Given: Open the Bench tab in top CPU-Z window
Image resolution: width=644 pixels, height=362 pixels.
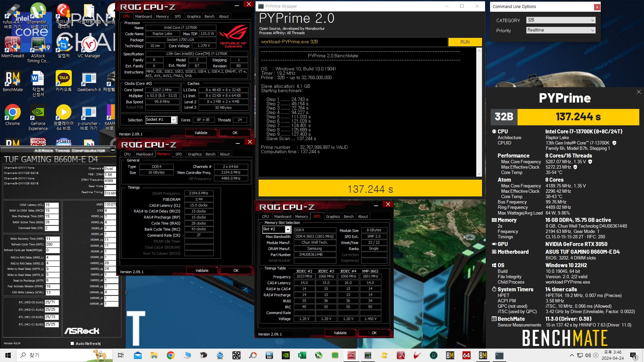Looking at the screenshot, I should pos(209,16).
